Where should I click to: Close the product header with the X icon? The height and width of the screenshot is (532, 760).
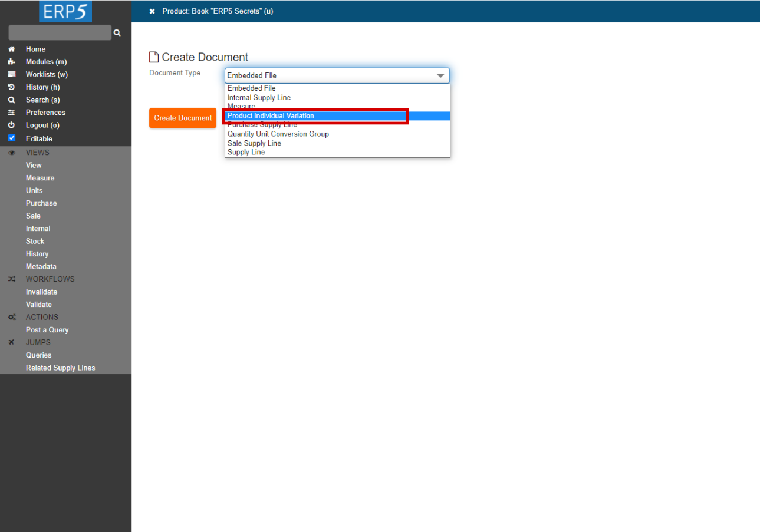click(152, 11)
